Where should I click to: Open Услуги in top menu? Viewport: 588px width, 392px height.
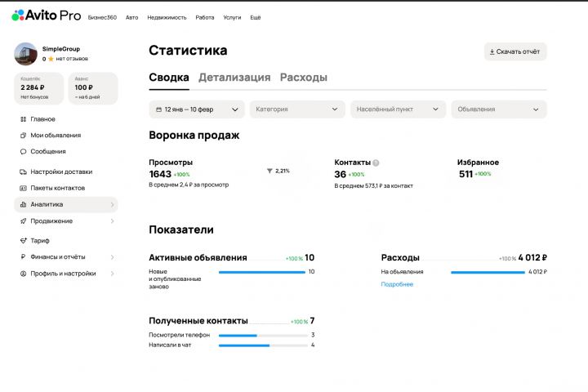pyautogui.click(x=232, y=17)
